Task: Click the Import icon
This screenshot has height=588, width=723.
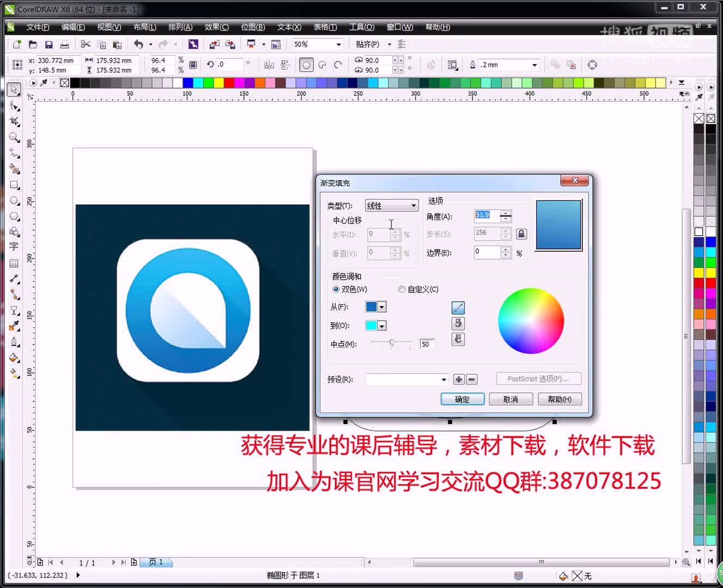Action: [x=215, y=44]
